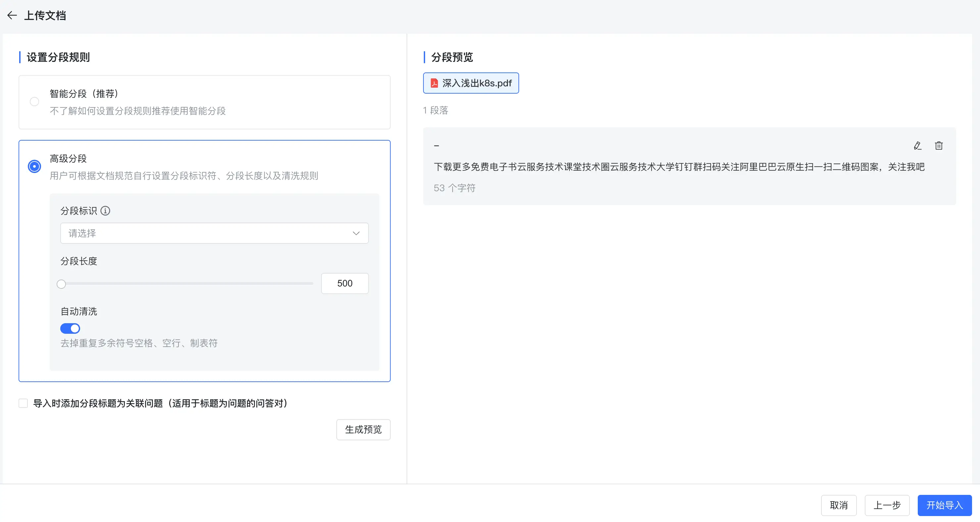
Task: Click the 分段预览 section heading
Action: [x=452, y=57]
